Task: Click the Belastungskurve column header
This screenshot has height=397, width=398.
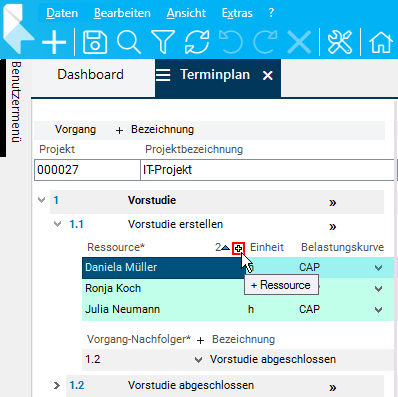Action: (x=342, y=247)
